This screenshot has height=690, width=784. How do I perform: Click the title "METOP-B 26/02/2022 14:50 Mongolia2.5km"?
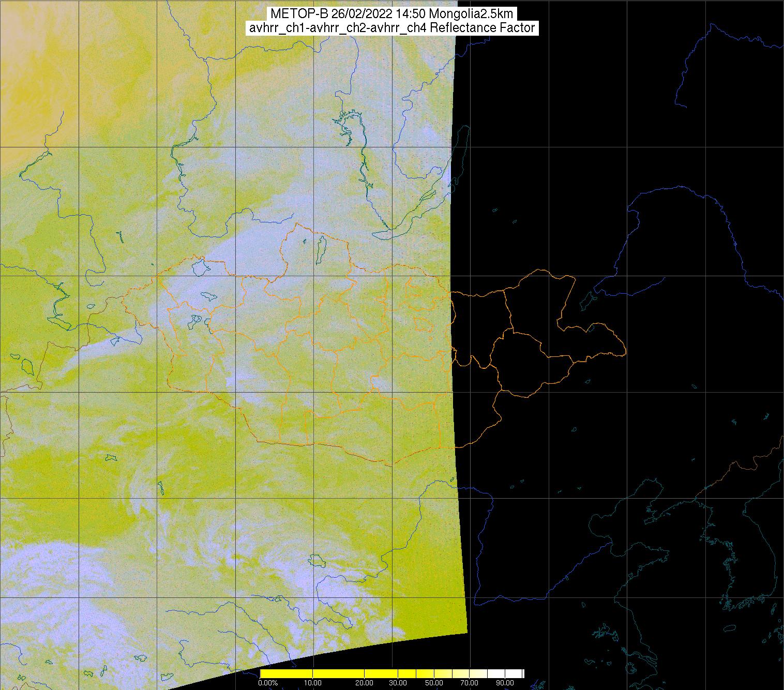pos(391,14)
